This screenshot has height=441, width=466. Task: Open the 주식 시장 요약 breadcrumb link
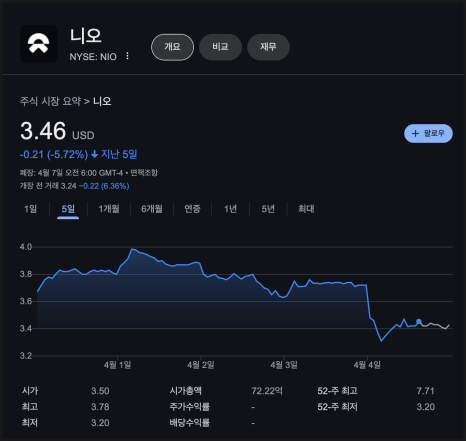[50, 101]
